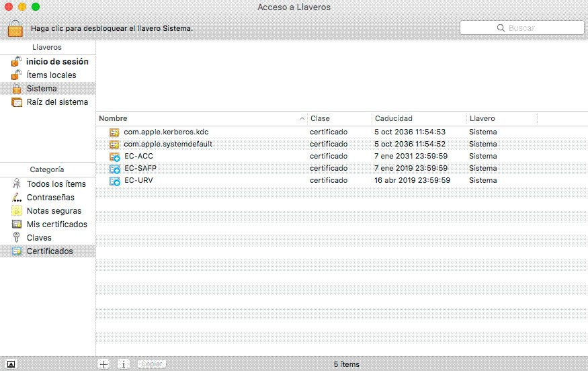
Task: Click the EC-SAFP certificate icon
Action: [114, 169]
